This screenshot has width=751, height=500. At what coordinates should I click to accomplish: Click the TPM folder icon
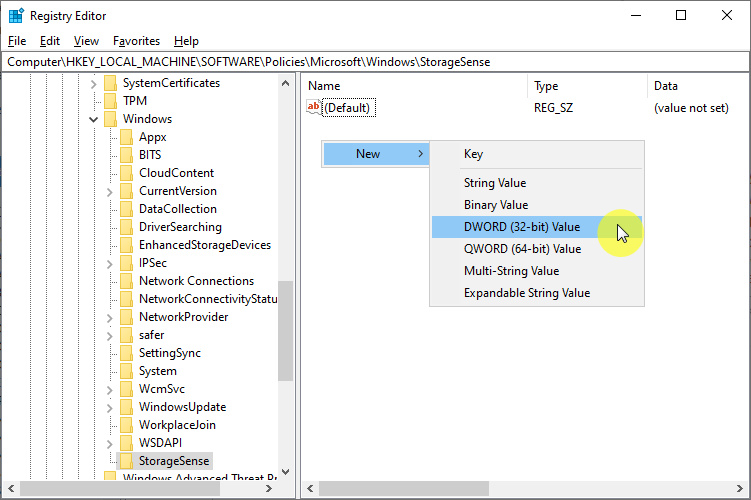(110, 101)
